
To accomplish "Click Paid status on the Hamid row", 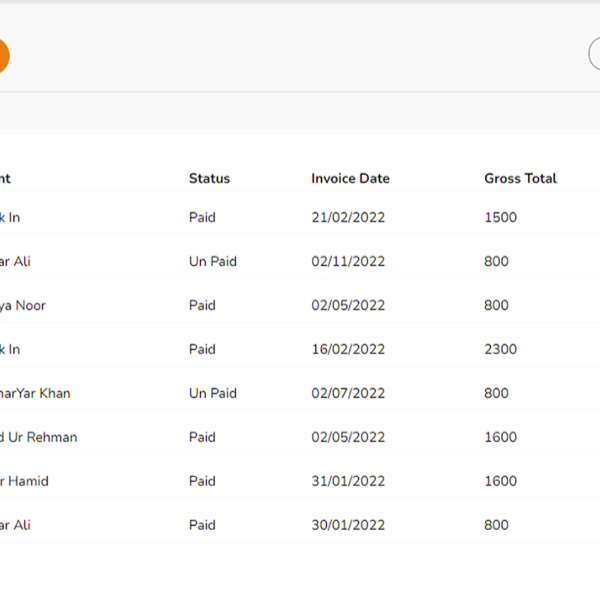I will pos(202,481).
